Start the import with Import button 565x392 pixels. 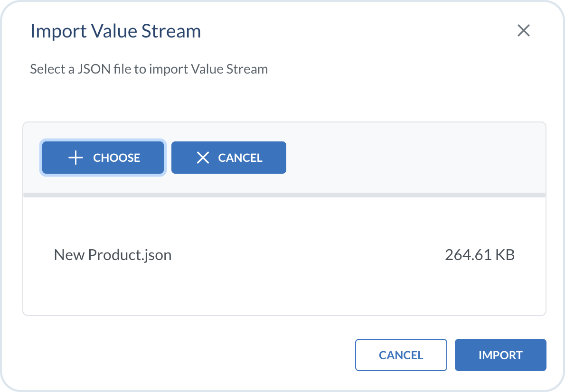pos(500,355)
